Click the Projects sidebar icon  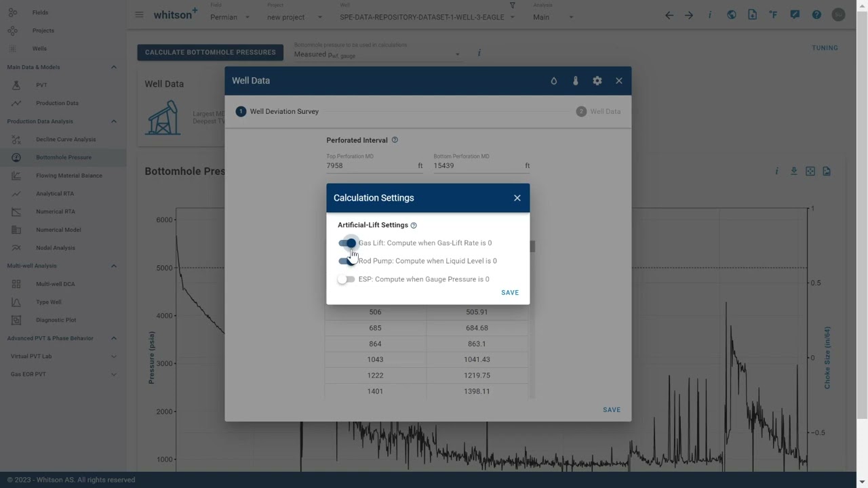[x=13, y=30]
